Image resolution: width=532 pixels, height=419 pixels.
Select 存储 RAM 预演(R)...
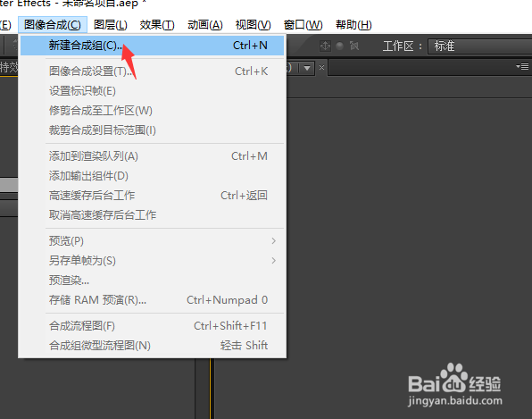click(152, 300)
